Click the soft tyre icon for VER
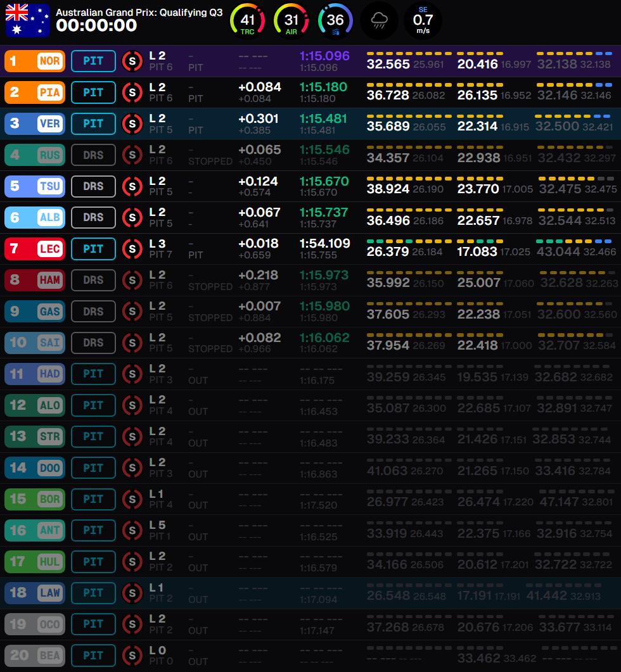This screenshot has height=672, width=621. 132,124
